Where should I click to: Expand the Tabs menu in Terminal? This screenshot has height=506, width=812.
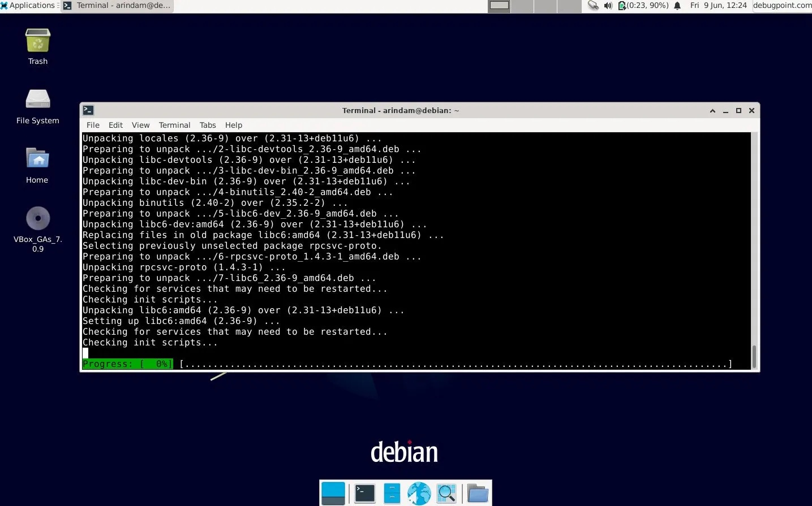point(208,125)
